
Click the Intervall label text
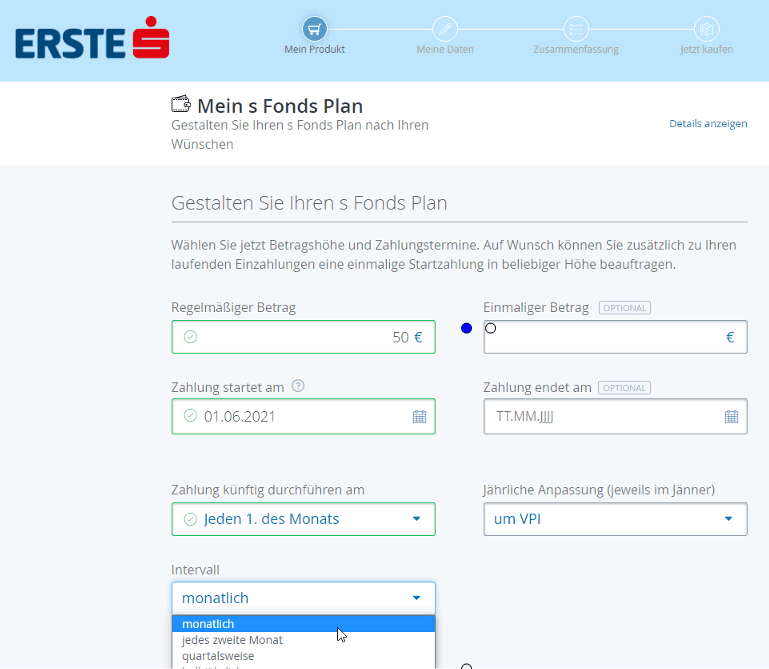click(195, 570)
